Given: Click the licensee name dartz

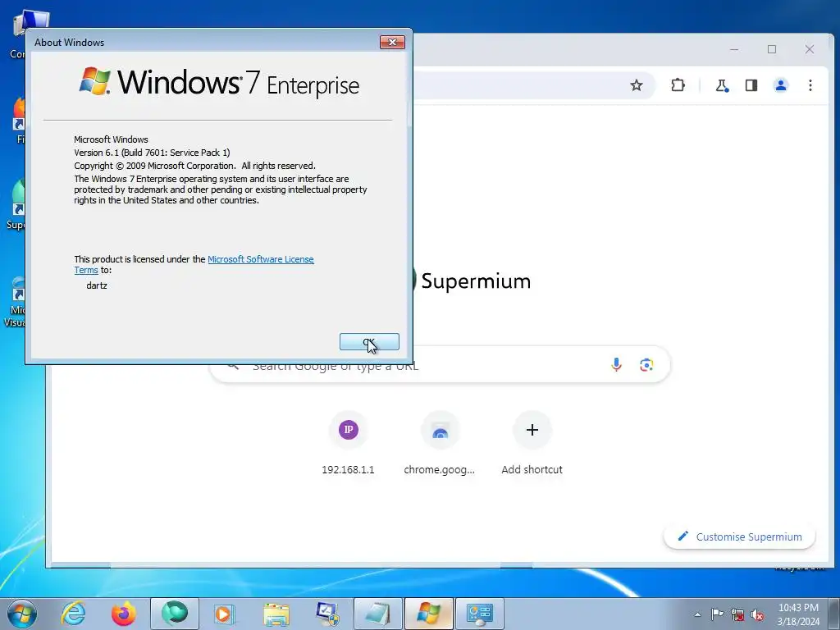Looking at the screenshot, I should tap(97, 285).
